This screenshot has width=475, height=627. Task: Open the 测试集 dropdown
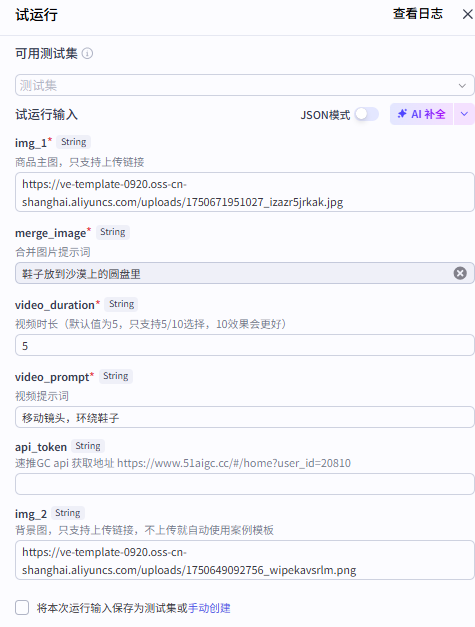(245, 85)
